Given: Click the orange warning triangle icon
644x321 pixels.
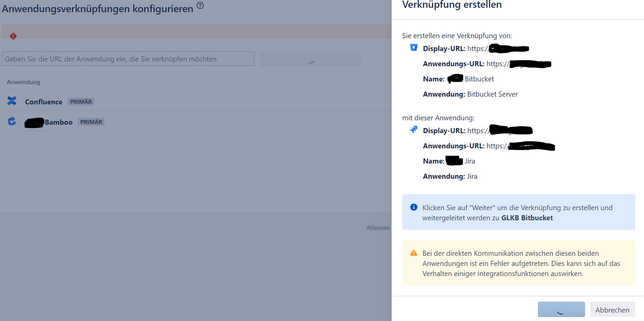Looking at the screenshot, I should point(413,253).
